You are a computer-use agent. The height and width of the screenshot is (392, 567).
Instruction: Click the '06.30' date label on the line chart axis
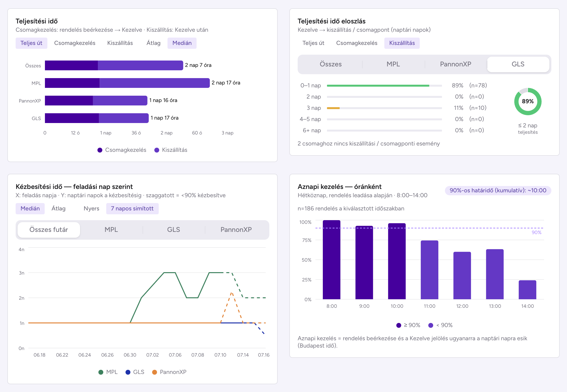point(130,355)
